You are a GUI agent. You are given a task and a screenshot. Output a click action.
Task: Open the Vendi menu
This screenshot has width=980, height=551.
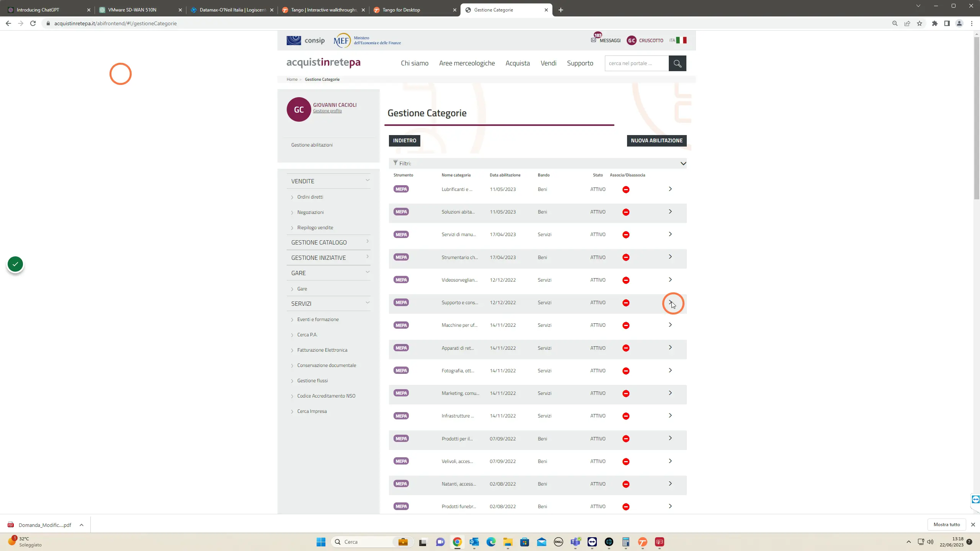(548, 63)
